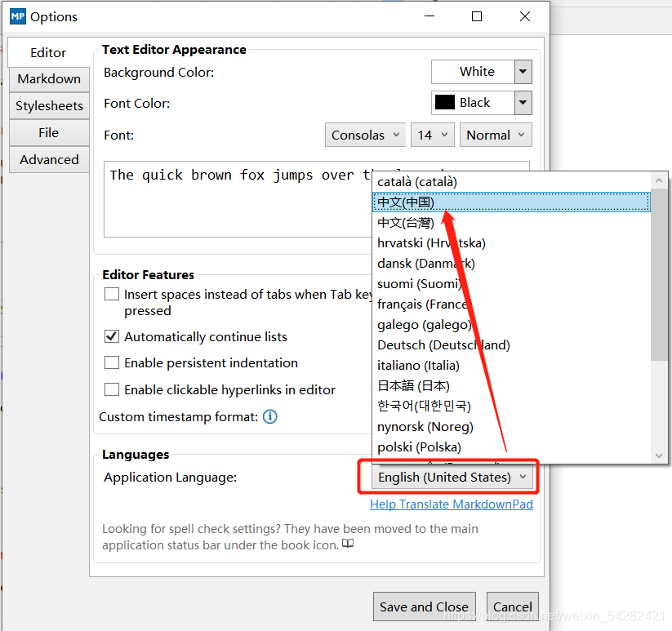The width and height of the screenshot is (672, 631).
Task: Click Save and Close button
Action: [x=425, y=607]
